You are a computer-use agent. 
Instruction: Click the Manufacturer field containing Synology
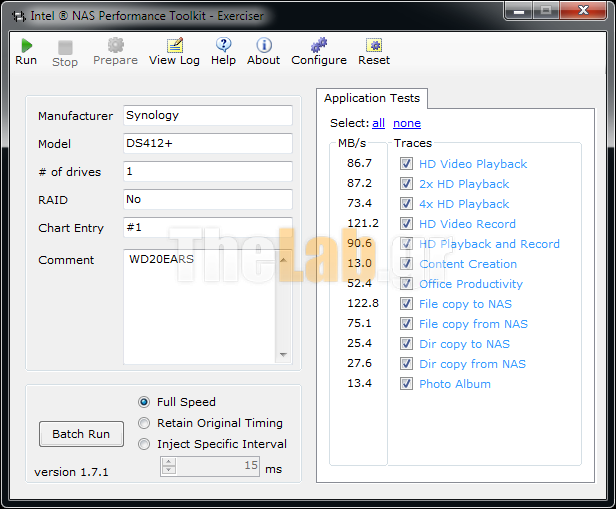coord(208,115)
